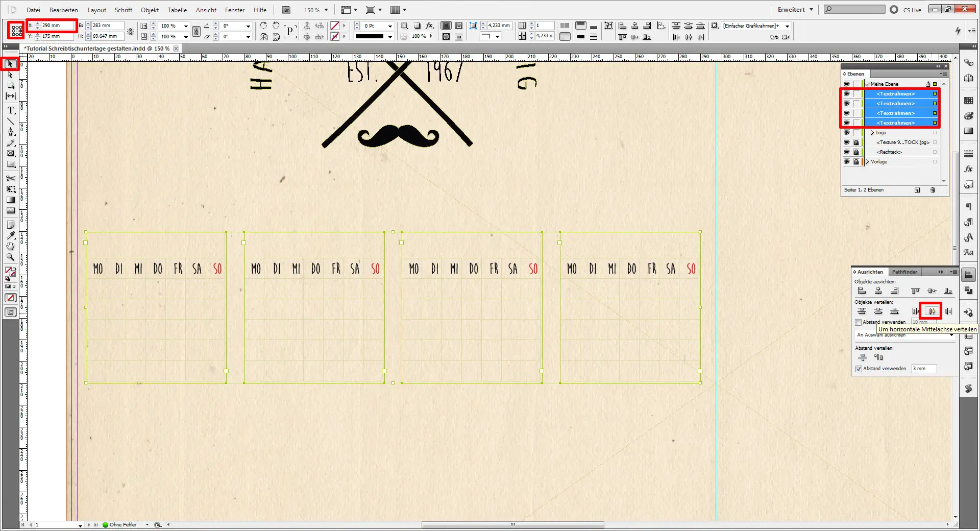Select the Gradient tool
This screenshot has width=980, height=531.
click(10, 200)
